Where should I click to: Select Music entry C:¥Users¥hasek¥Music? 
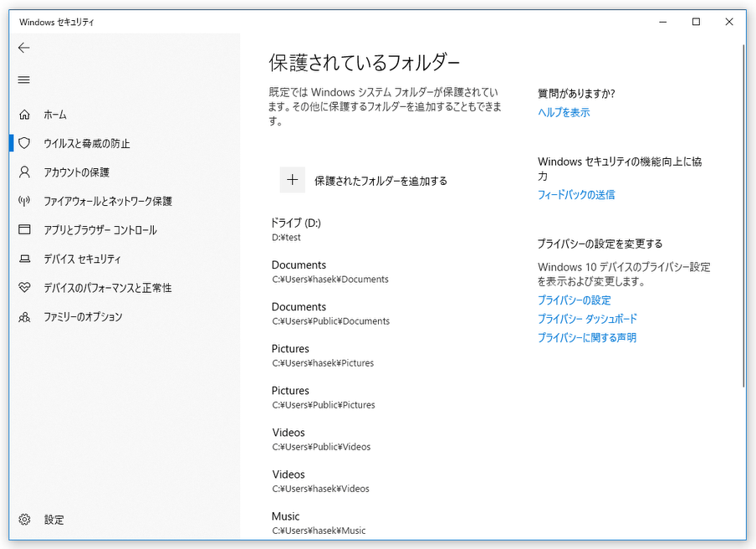tap(319, 523)
